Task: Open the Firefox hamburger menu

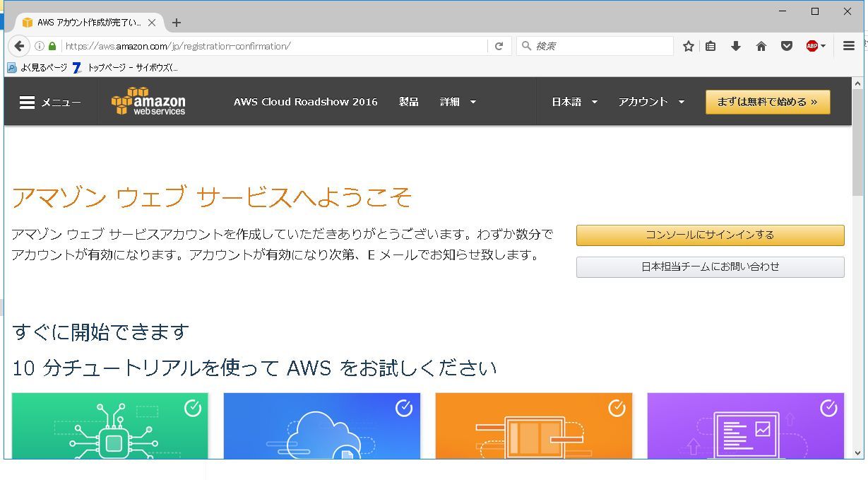Action: point(849,46)
